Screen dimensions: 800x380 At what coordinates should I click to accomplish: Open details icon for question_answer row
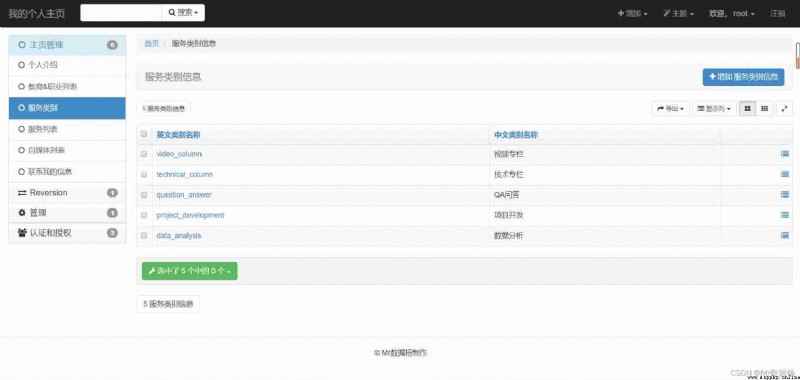(785, 195)
